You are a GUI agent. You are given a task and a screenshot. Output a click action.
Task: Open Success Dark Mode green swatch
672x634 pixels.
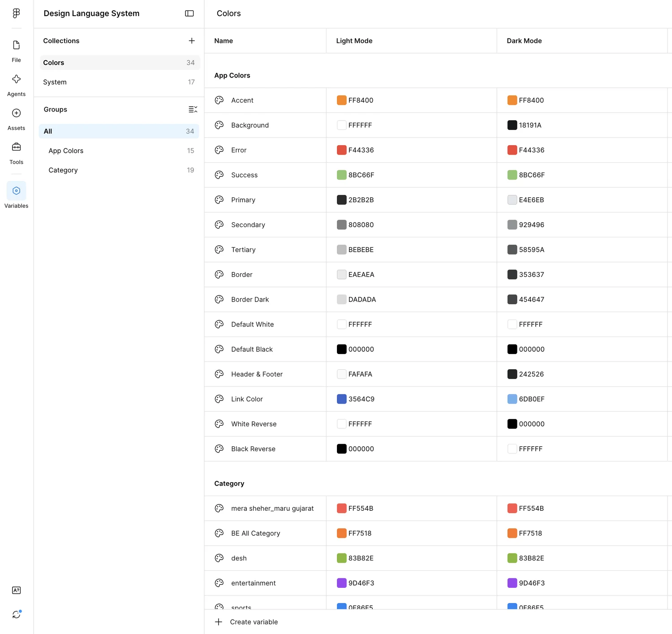[512, 175]
